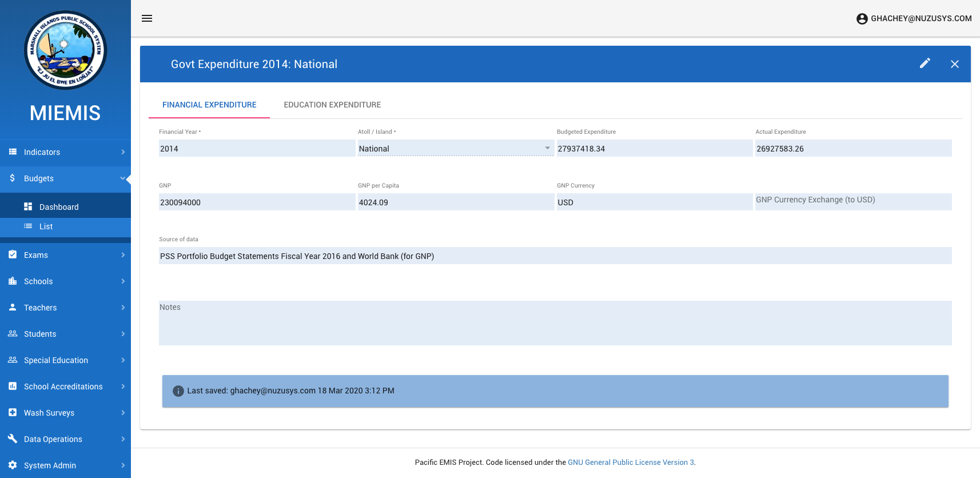Click the pencil edit icon
The image size is (980, 478).
925,63
